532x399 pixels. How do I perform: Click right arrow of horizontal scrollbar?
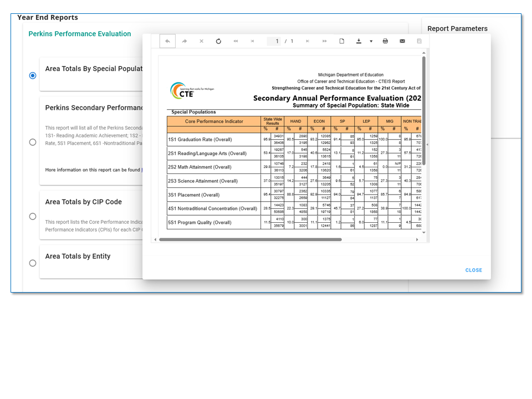[x=417, y=239]
